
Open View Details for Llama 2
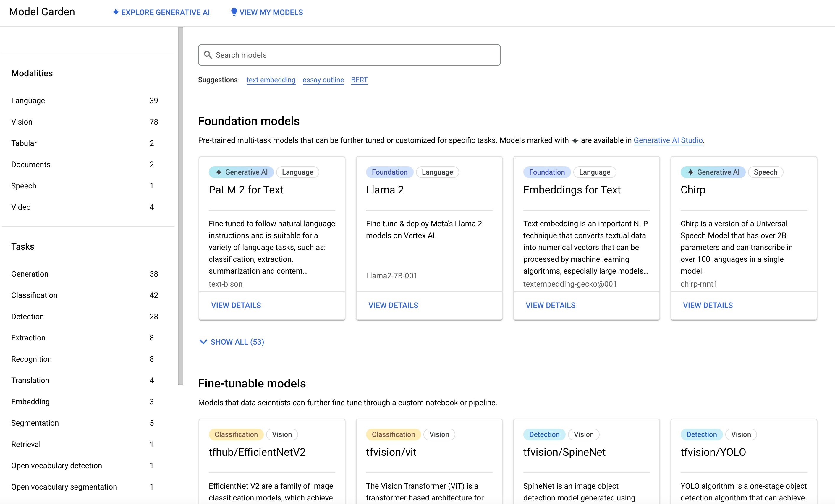pyautogui.click(x=393, y=305)
